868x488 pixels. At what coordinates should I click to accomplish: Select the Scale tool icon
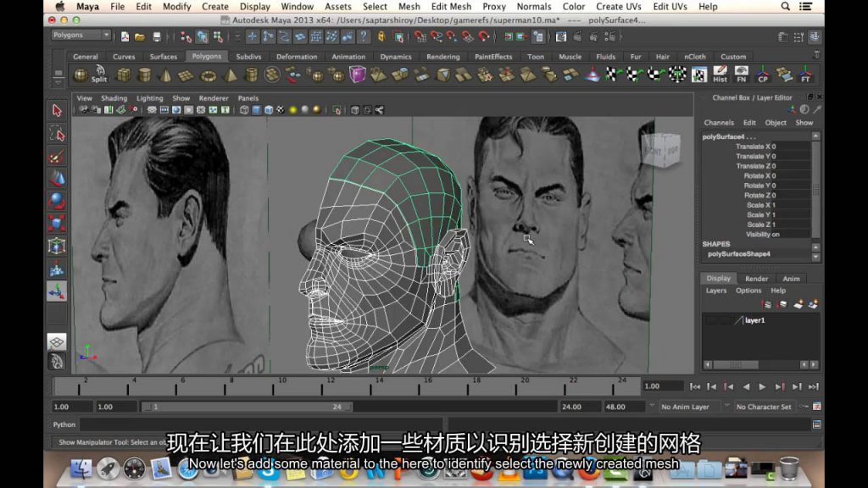pyautogui.click(x=57, y=223)
